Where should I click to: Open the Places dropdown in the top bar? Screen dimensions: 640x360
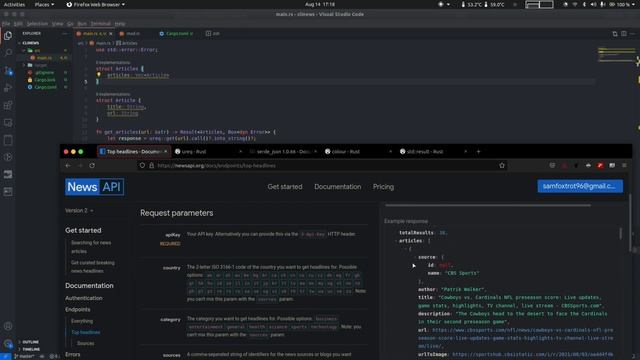coord(44,4)
